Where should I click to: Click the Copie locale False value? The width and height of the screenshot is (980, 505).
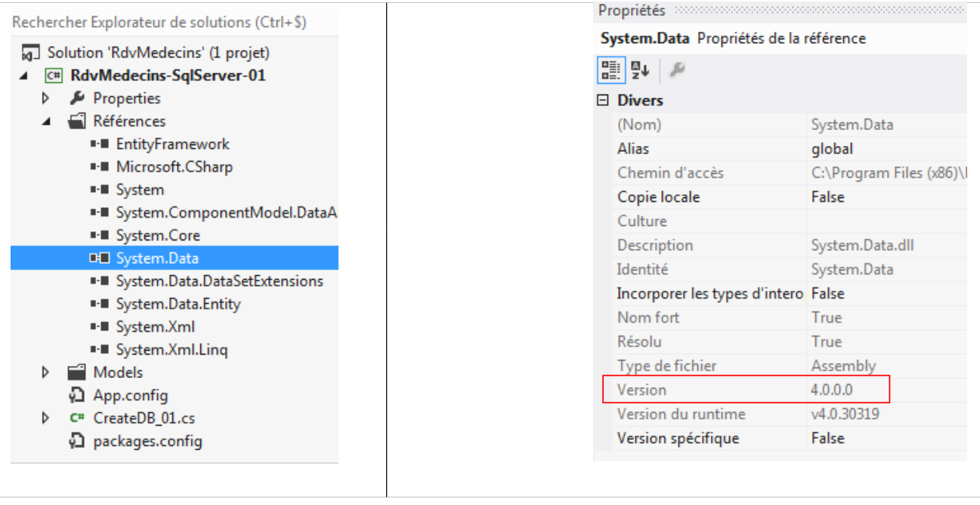(x=828, y=197)
